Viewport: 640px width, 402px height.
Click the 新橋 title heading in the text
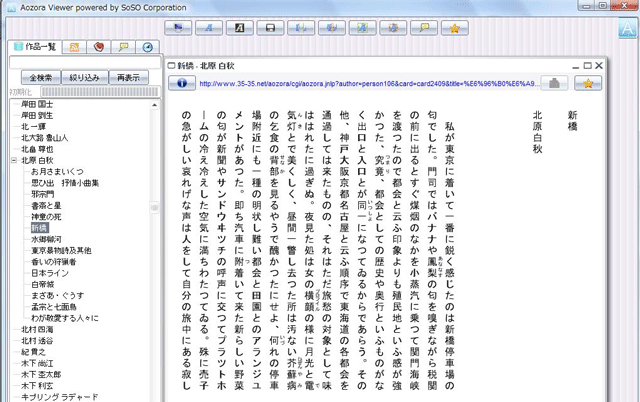572,121
